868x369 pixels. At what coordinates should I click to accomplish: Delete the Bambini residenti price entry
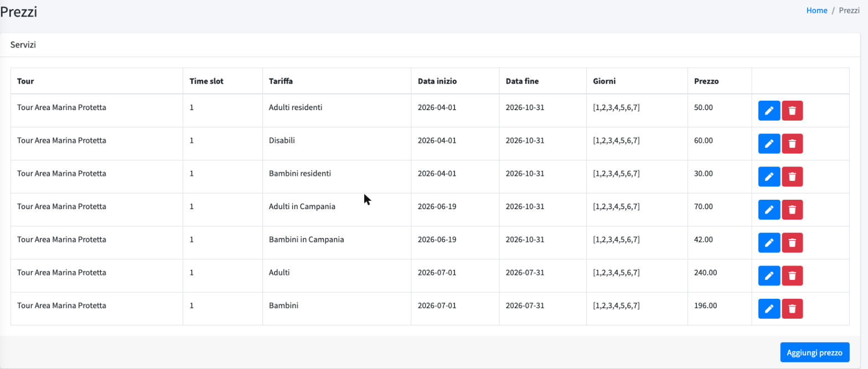(x=792, y=177)
